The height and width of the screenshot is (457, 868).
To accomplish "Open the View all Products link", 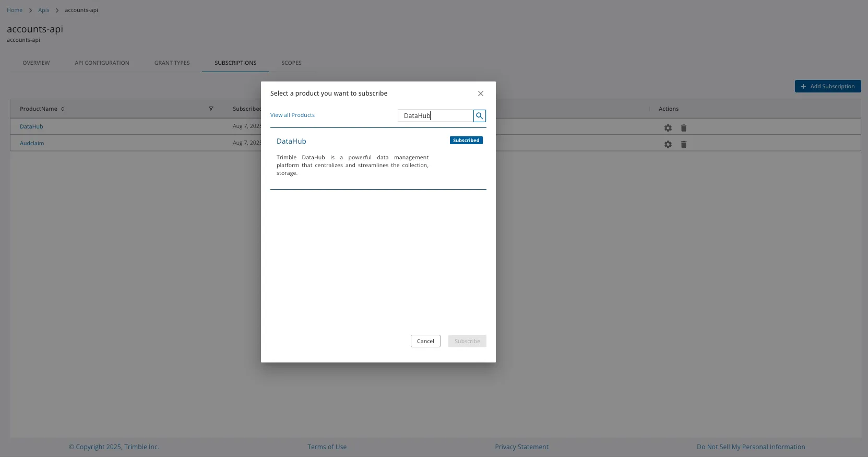I will (292, 115).
